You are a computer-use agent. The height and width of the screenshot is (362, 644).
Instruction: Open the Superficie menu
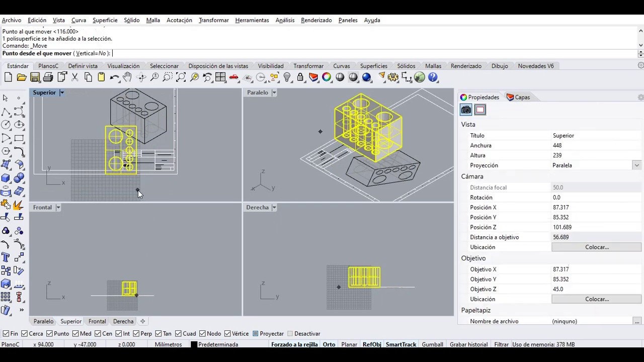pyautogui.click(x=105, y=20)
